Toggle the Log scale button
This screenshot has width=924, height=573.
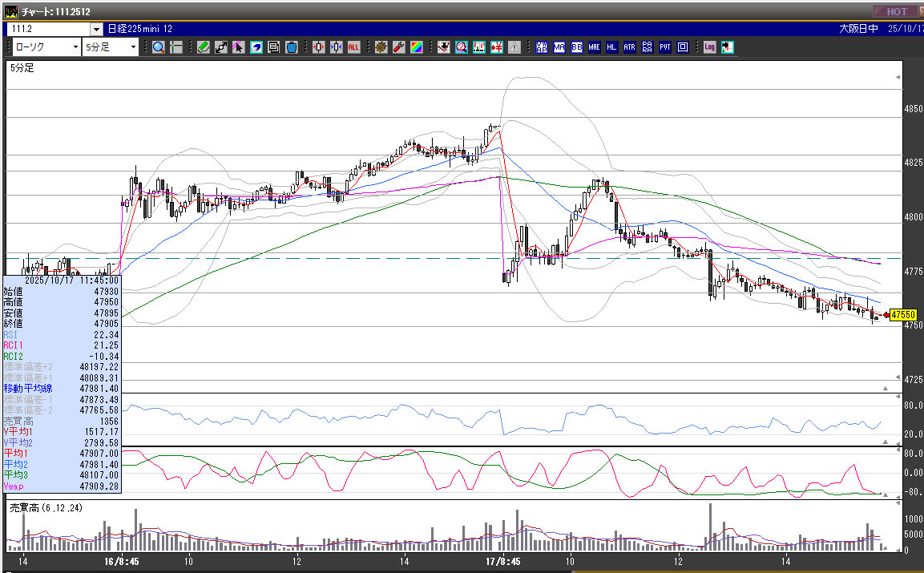click(709, 47)
